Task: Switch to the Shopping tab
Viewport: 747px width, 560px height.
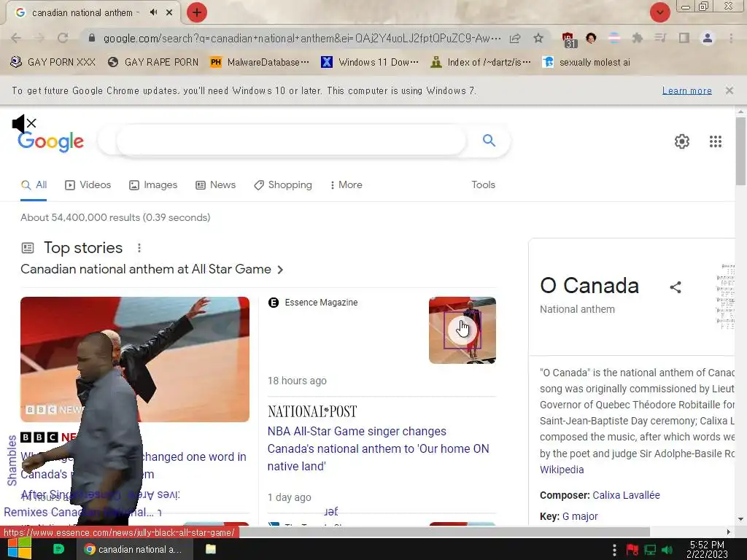Action: pos(283,184)
